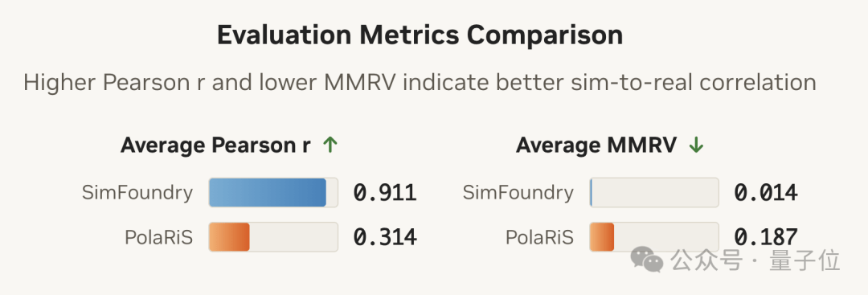This screenshot has height=295, width=868.
Task: Select the Evaluation Metrics Comparison title
Action: (x=420, y=35)
